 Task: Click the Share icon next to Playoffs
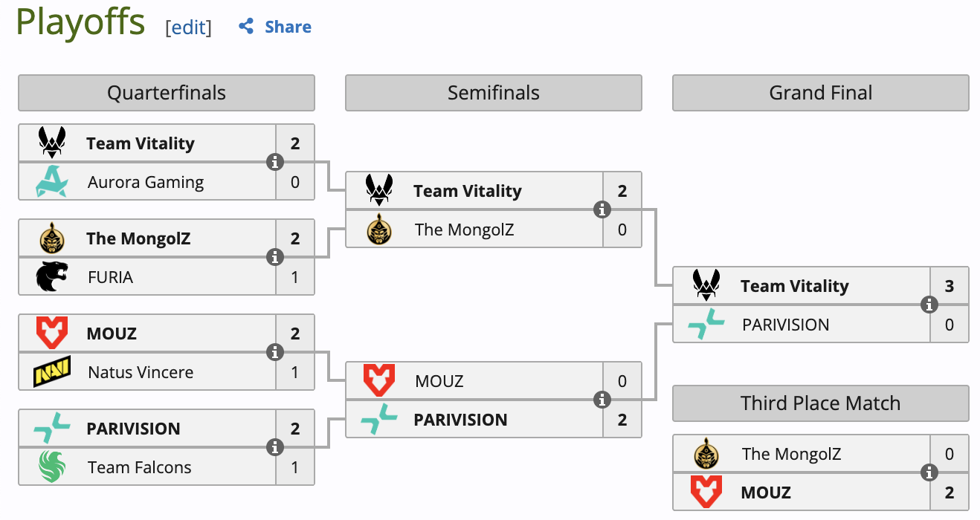coord(246,27)
